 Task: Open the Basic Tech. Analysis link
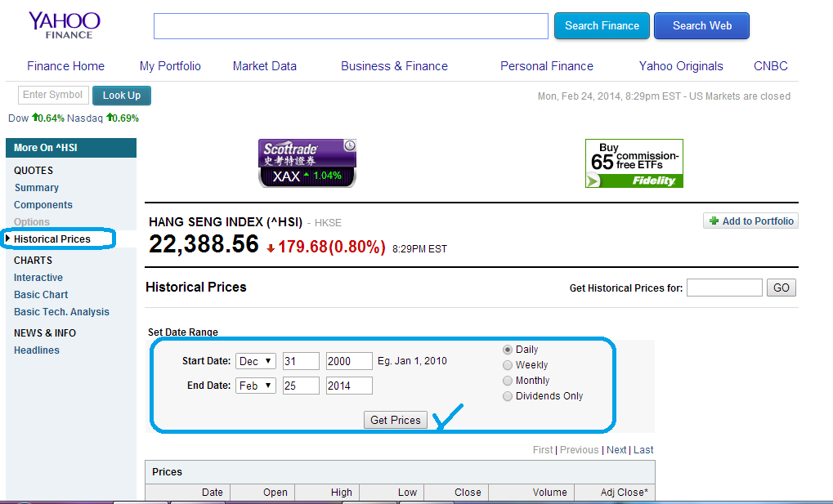tap(61, 312)
